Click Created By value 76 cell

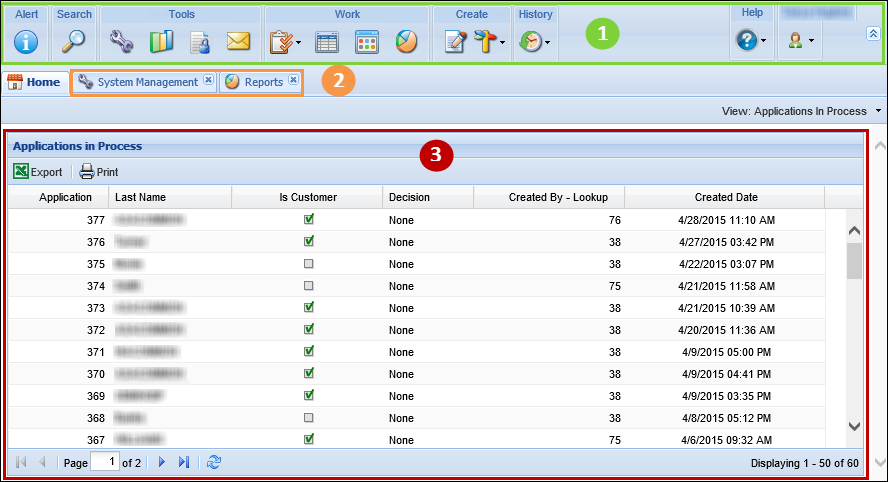pyautogui.click(x=549, y=220)
